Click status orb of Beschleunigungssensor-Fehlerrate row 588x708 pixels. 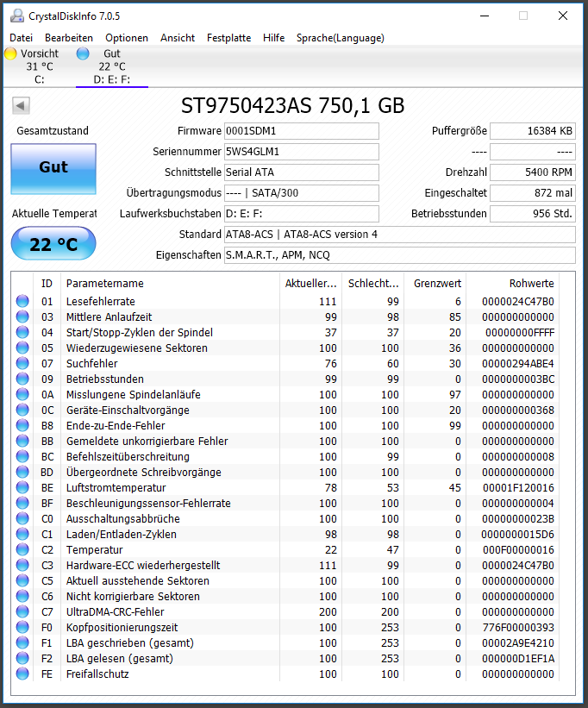pos(22,503)
